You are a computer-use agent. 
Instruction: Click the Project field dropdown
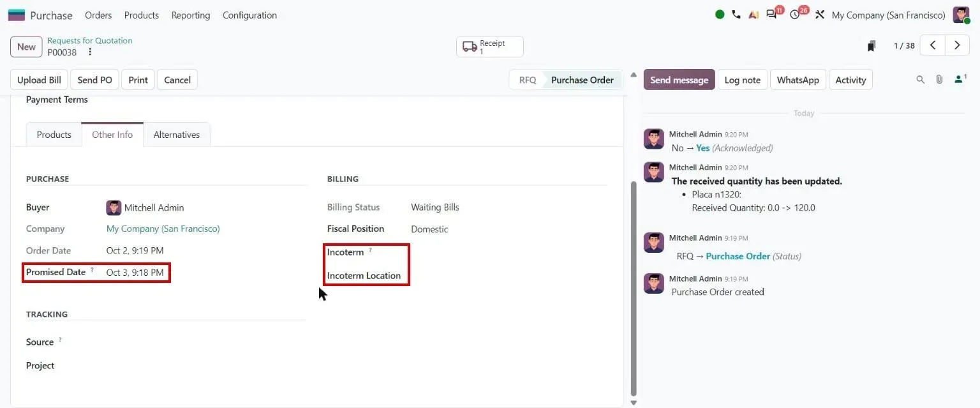[x=205, y=366]
